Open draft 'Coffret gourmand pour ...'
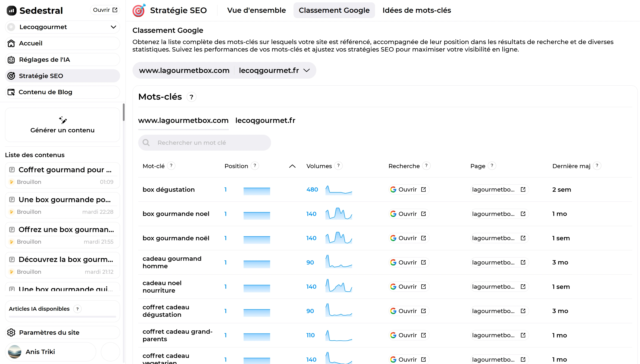Screen dimensions: 640x364 click(x=63, y=175)
